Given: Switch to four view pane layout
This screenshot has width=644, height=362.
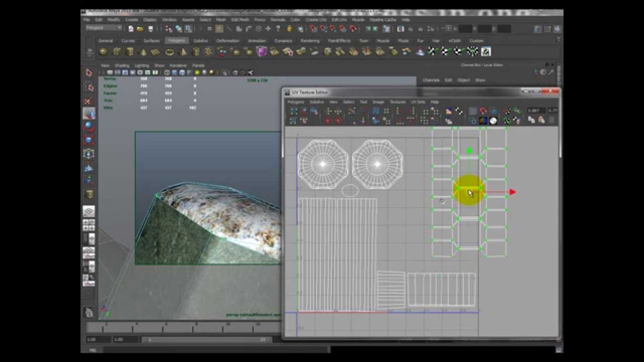Looking at the screenshot, I should (89, 225).
